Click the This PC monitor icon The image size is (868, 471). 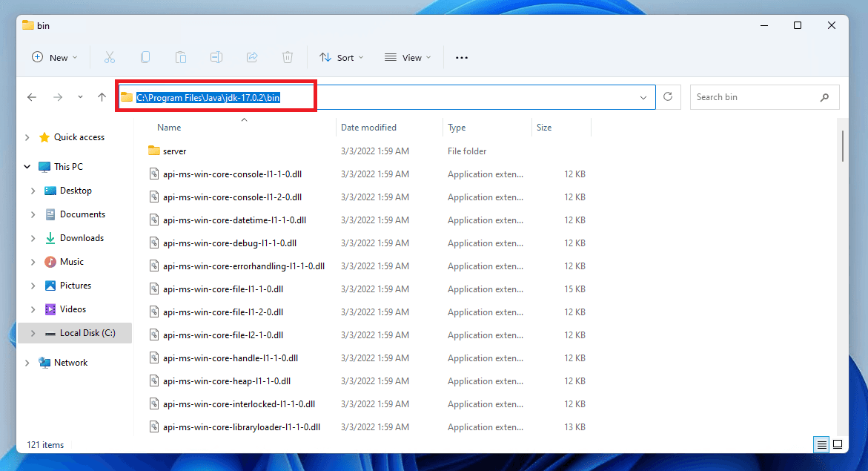tap(44, 166)
